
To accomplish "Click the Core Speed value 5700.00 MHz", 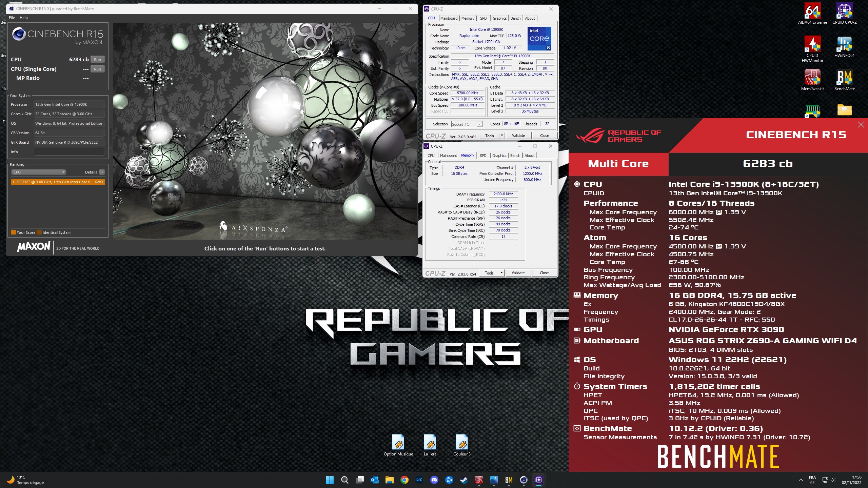I will coord(468,93).
